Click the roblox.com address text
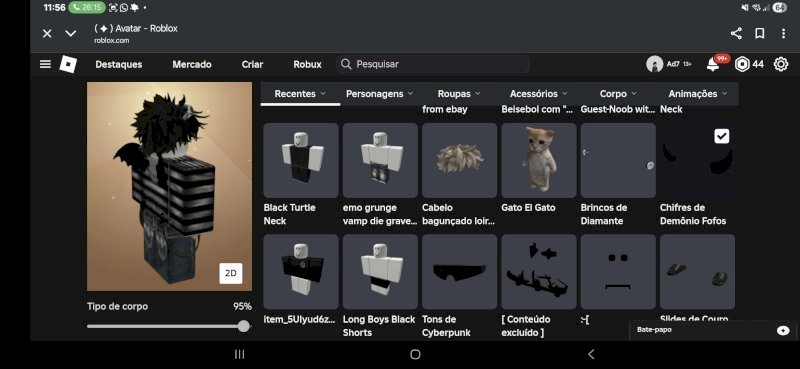The height and width of the screenshot is (369, 800). (112, 40)
